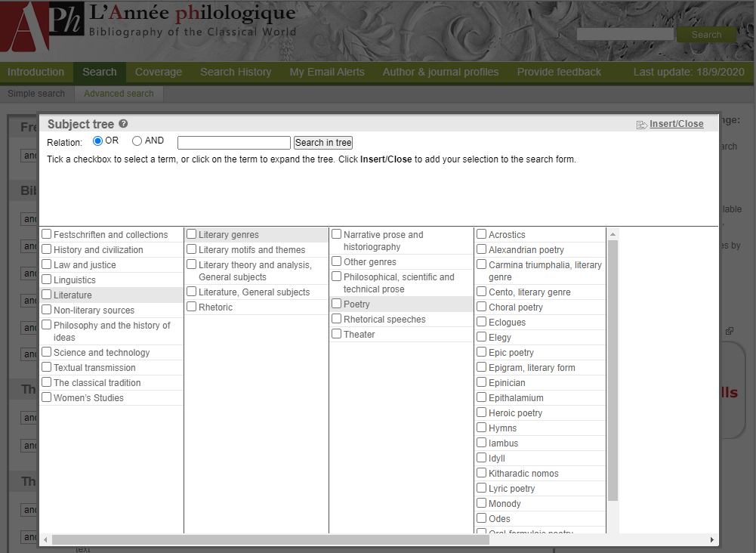Image resolution: width=756 pixels, height=553 pixels.
Task: Expand the Linguistics term in tree
Action: [75, 280]
